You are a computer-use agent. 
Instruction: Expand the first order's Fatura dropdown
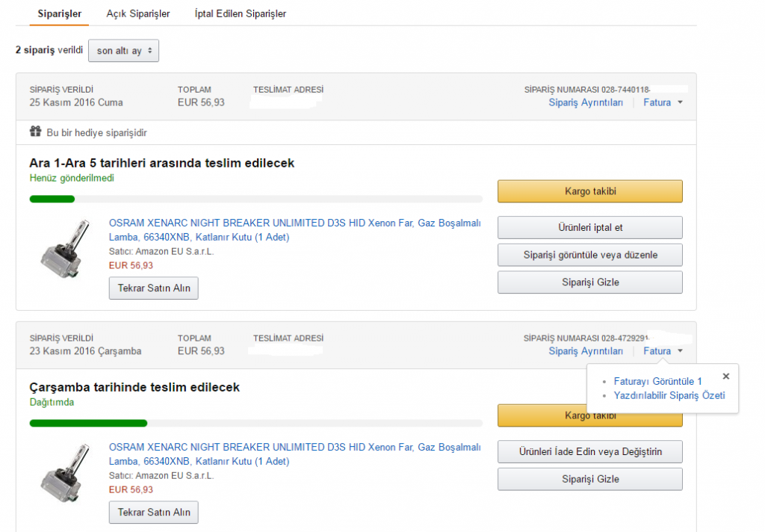pyautogui.click(x=663, y=102)
